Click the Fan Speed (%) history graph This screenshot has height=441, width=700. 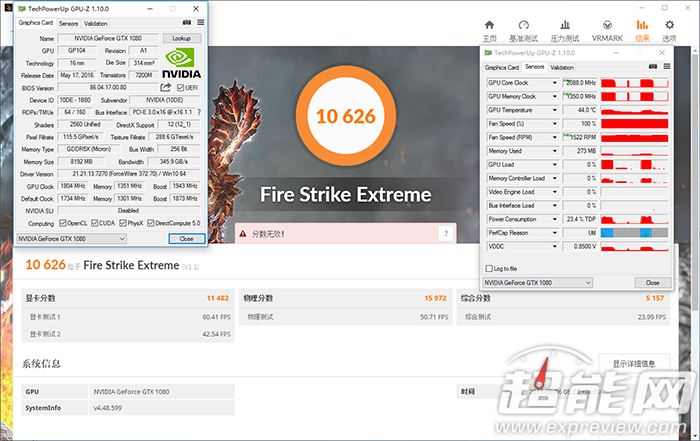(x=634, y=124)
